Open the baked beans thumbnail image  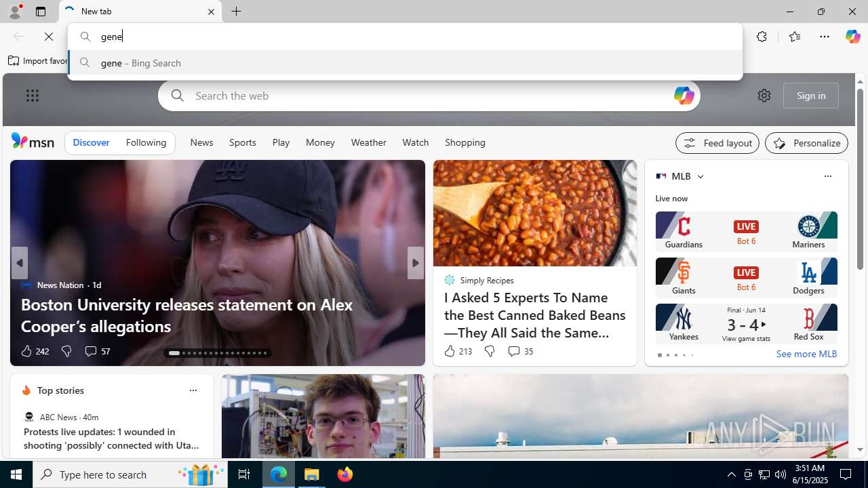535,213
